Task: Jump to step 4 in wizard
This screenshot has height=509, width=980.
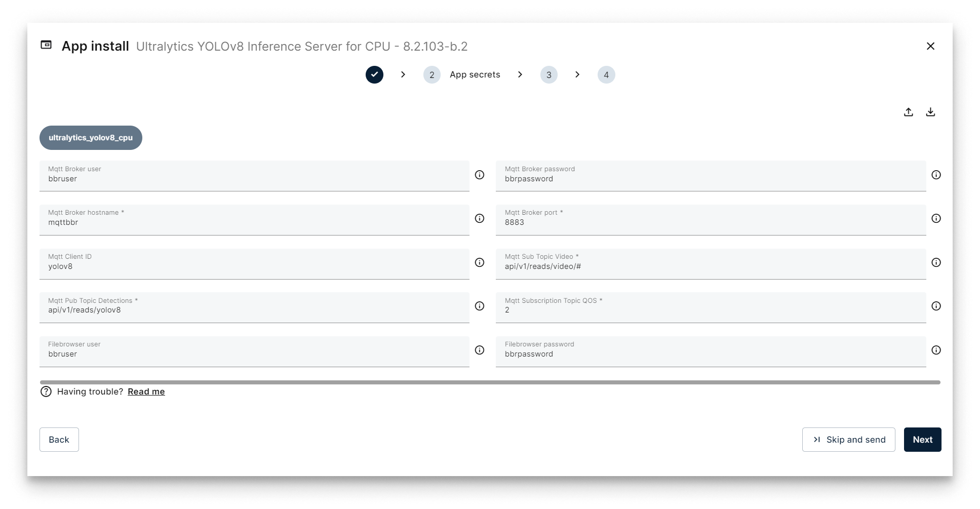Action: tap(606, 75)
